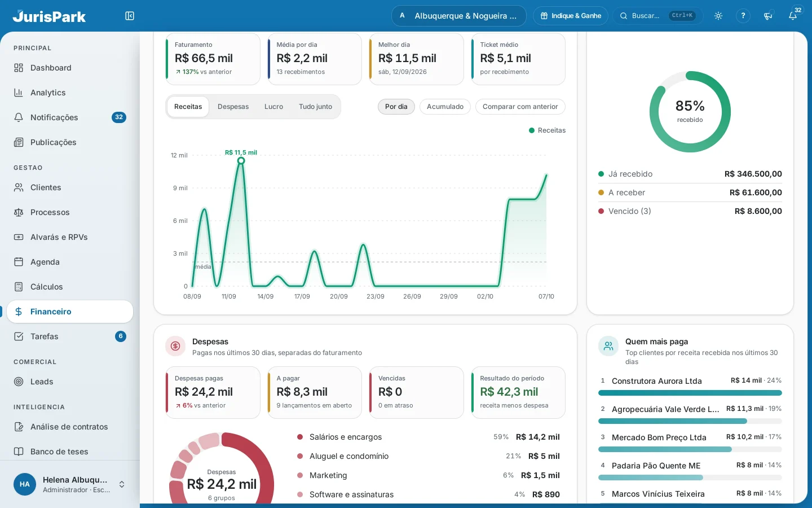Screen dimensions: 812x508
Task: Click the Agenda calendar icon
Action: pos(19,262)
